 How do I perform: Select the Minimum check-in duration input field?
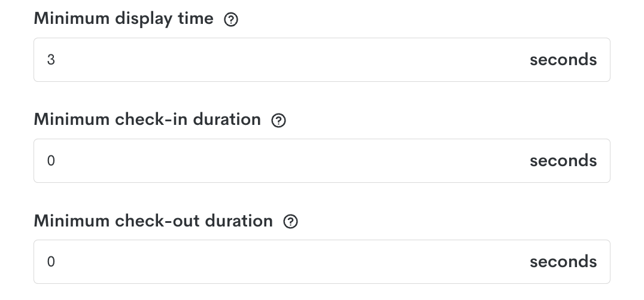click(x=321, y=161)
